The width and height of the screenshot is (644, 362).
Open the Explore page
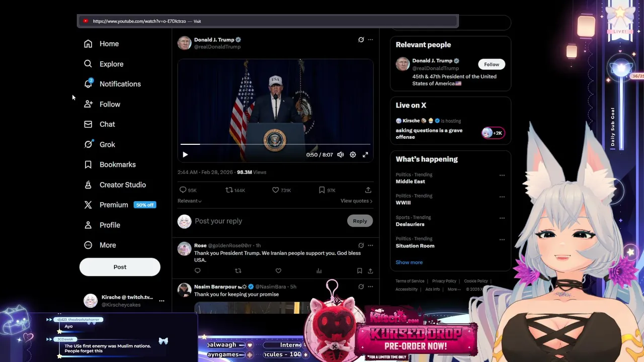[104, 64]
